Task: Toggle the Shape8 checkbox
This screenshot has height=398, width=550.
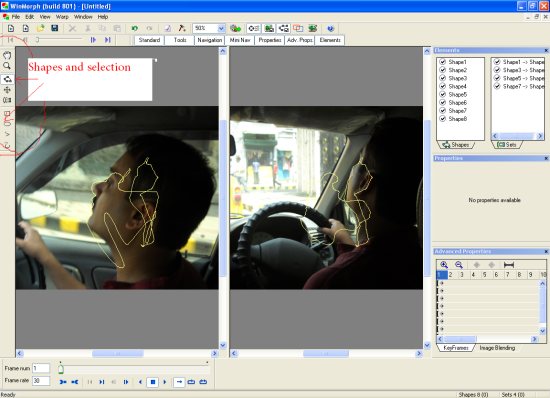Action: tap(443, 119)
